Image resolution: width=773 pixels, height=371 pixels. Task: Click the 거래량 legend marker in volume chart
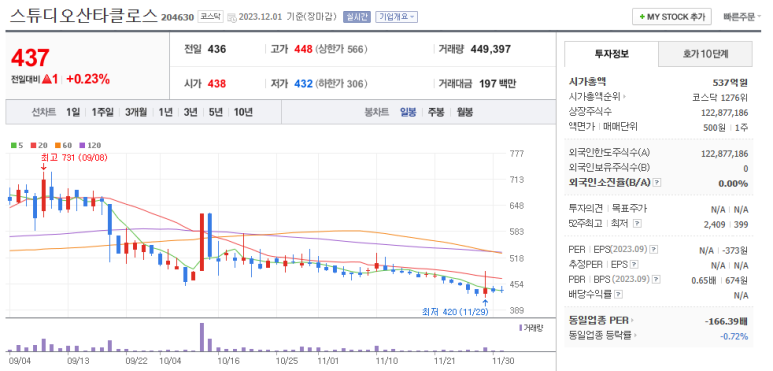tap(520, 328)
